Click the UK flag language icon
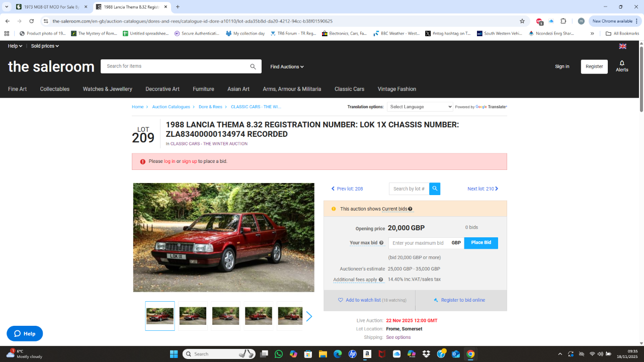The height and width of the screenshot is (362, 644). [x=622, y=46]
